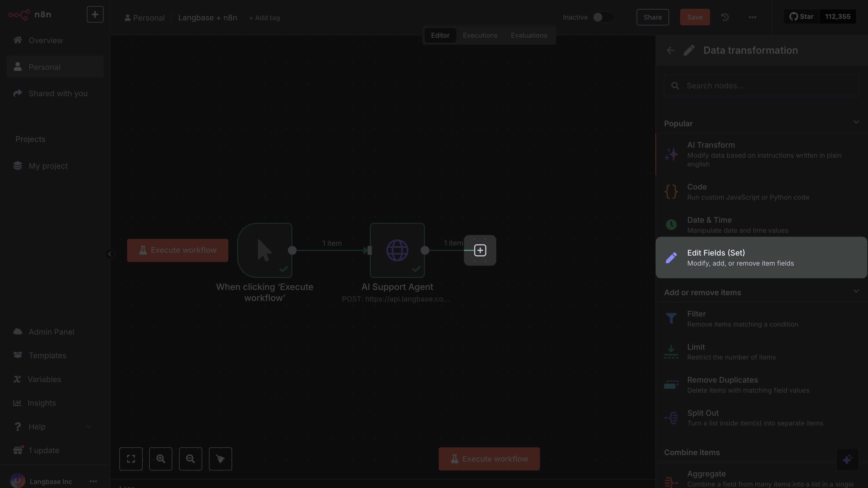Image resolution: width=868 pixels, height=488 pixels.
Task: Click the workflow name Langbase + n8n
Action: coord(207,18)
